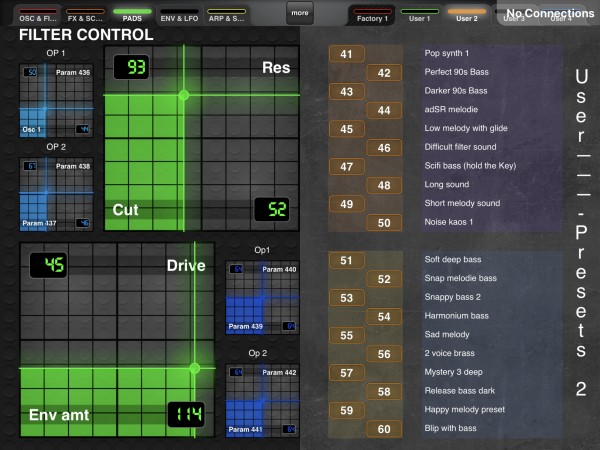600x450 pixels.
Task: Select the 'Snappy bass 2' preset name
Action: pyautogui.click(x=452, y=297)
